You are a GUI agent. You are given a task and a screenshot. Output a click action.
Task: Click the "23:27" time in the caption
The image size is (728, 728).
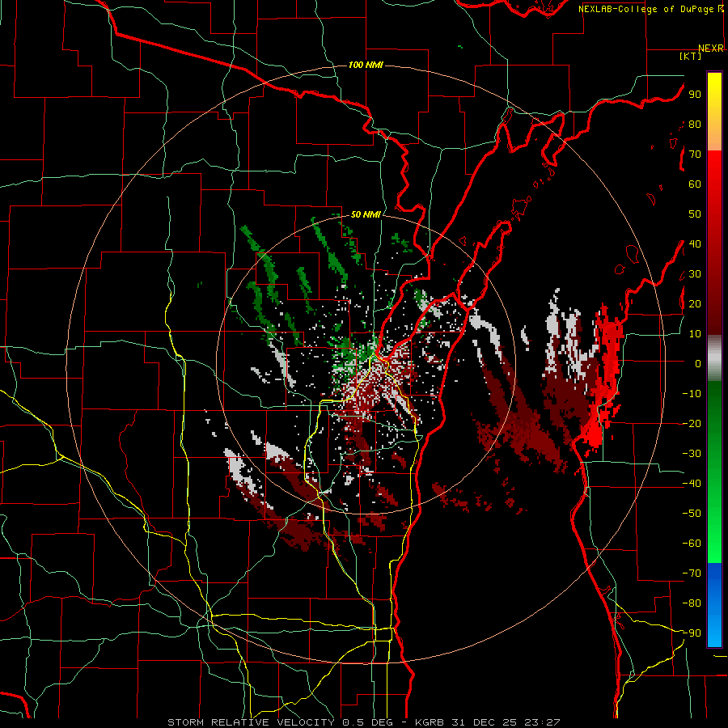pyautogui.click(x=542, y=722)
